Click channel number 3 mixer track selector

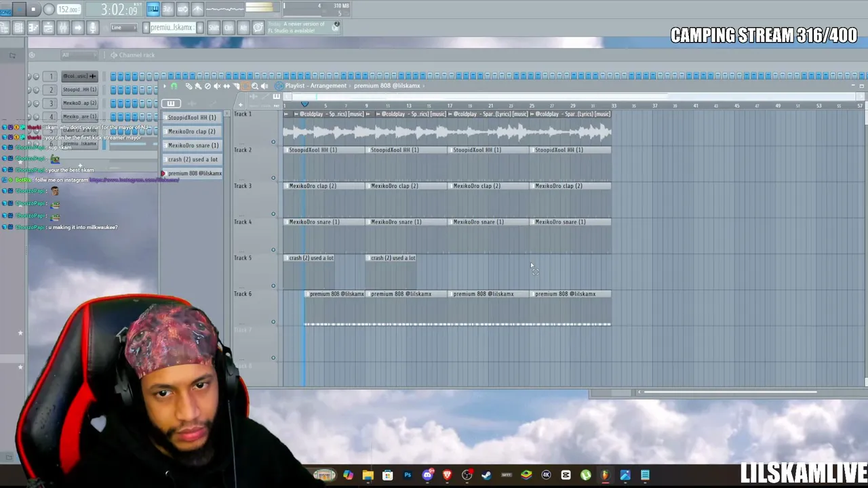[x=51, y=103]
